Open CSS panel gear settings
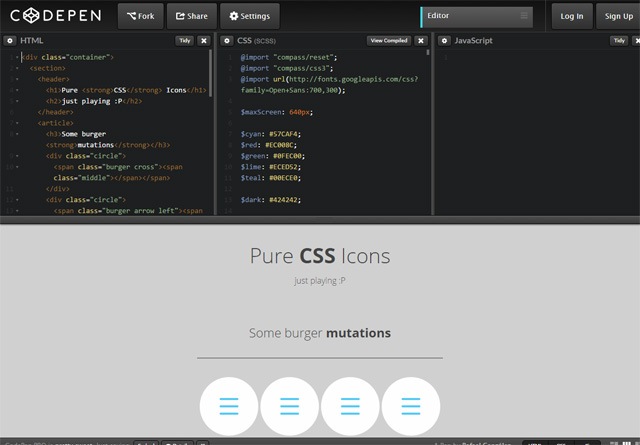This screenshot has height=445, width=640. pyautogui.click(x=227, y=40)
